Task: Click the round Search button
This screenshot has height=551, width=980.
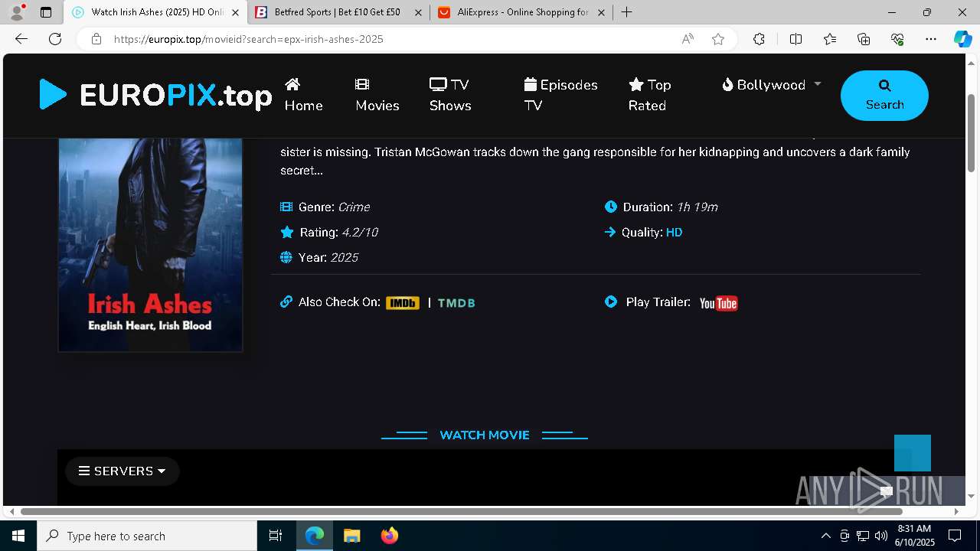Action: (x=884, y=96)
